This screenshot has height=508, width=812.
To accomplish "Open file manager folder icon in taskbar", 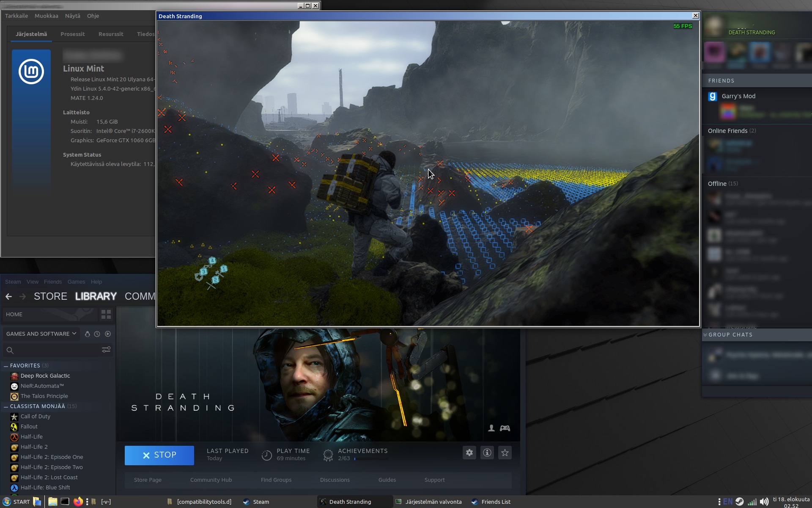I will click(52, 502).
